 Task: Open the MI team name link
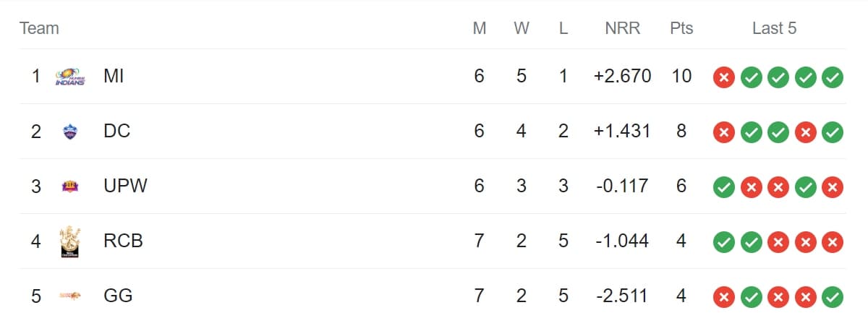coord(114,76)
